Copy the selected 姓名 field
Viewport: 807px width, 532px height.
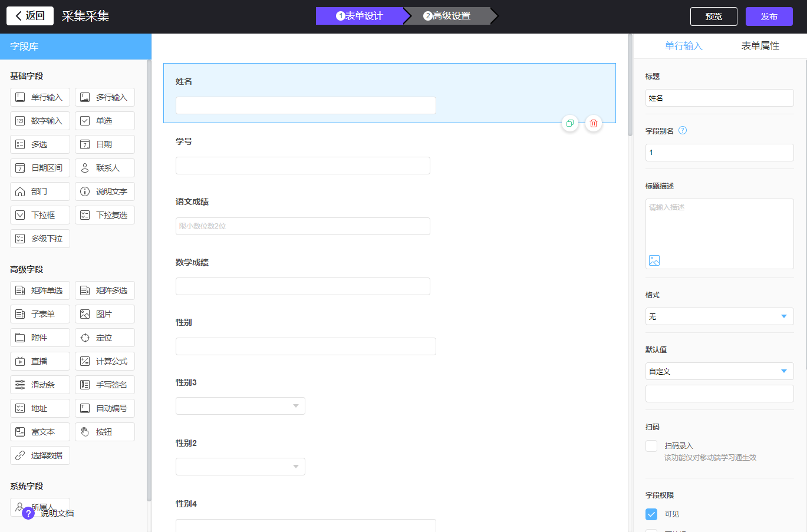pyautogui.click(x=570, y=123)
